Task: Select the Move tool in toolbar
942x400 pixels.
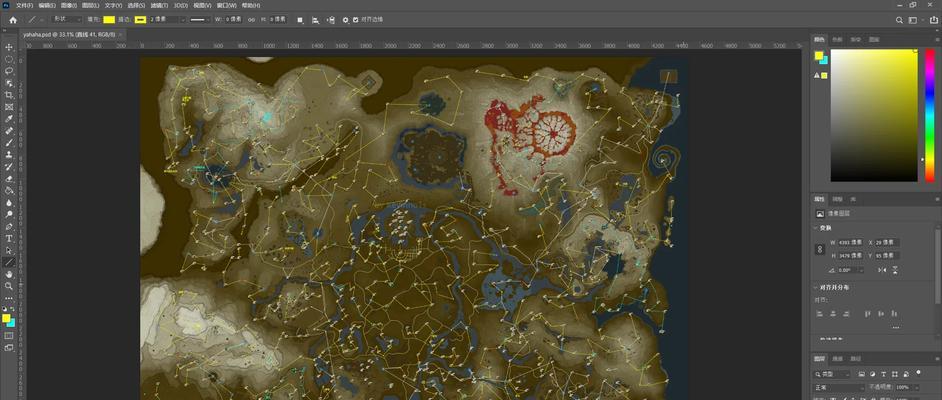Action: coord(9,47)
